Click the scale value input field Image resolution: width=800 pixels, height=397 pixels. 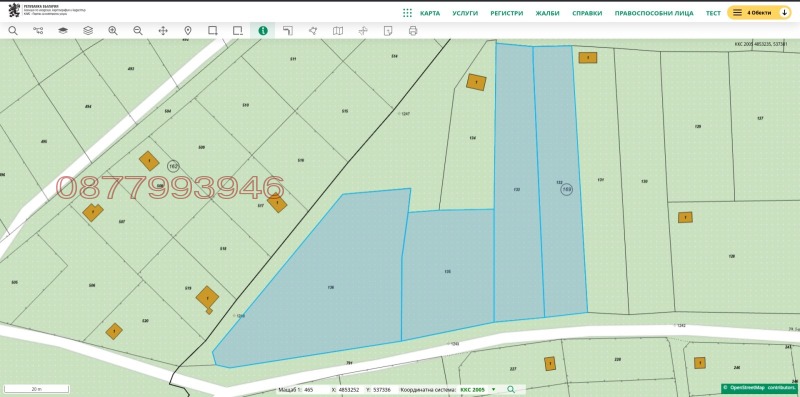[315, 389]
